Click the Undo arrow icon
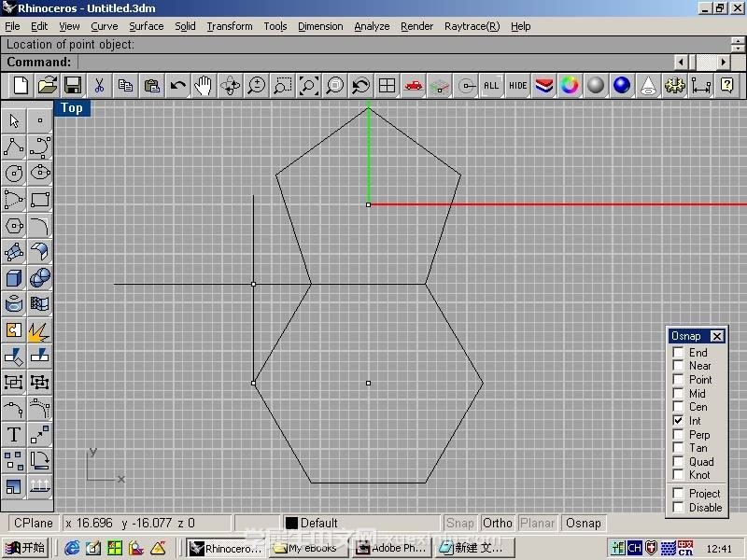747x560 pixels. coord(177,86)
